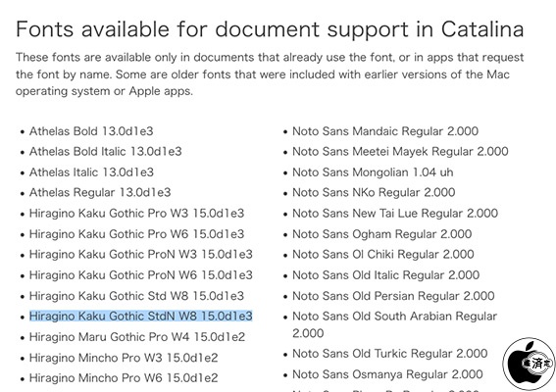Image resolution: width=556 pixels, height=392 pixels.
Task: Select Hiragino Kaku Gothic Pro W6 entry
Action: (x=137, y=234)
